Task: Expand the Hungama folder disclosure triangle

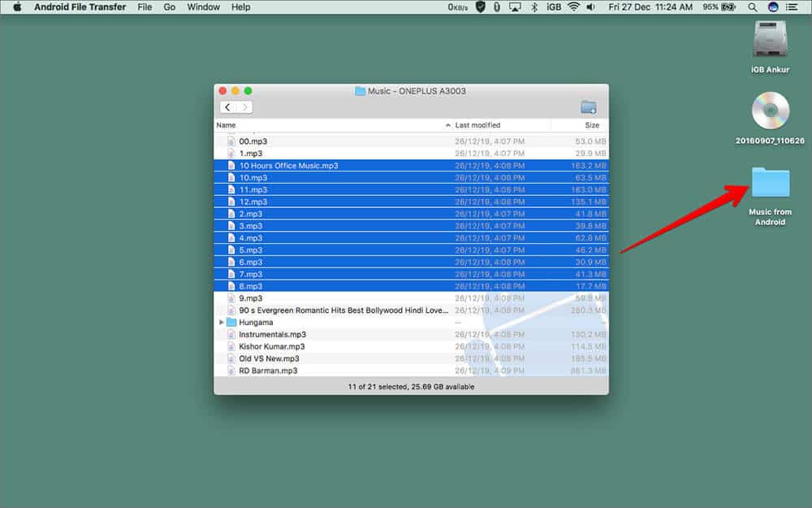Action: tap(221, 323)
